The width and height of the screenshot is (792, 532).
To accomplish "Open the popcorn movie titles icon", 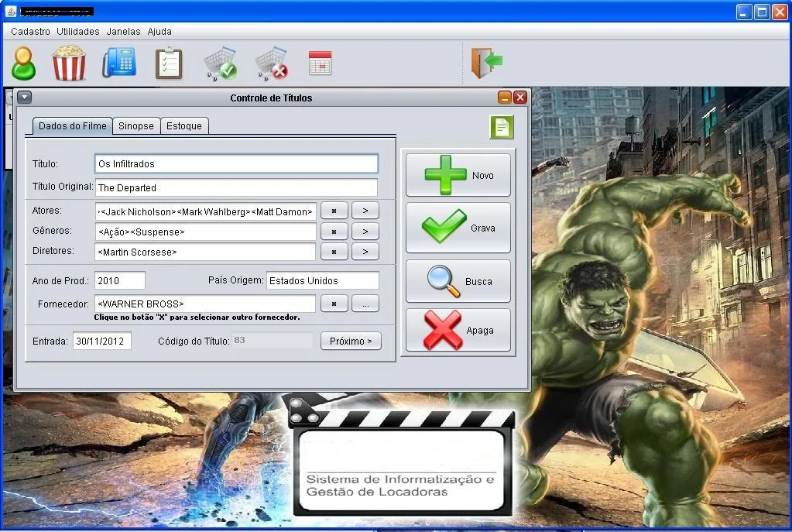I will [x=69, y=63].
